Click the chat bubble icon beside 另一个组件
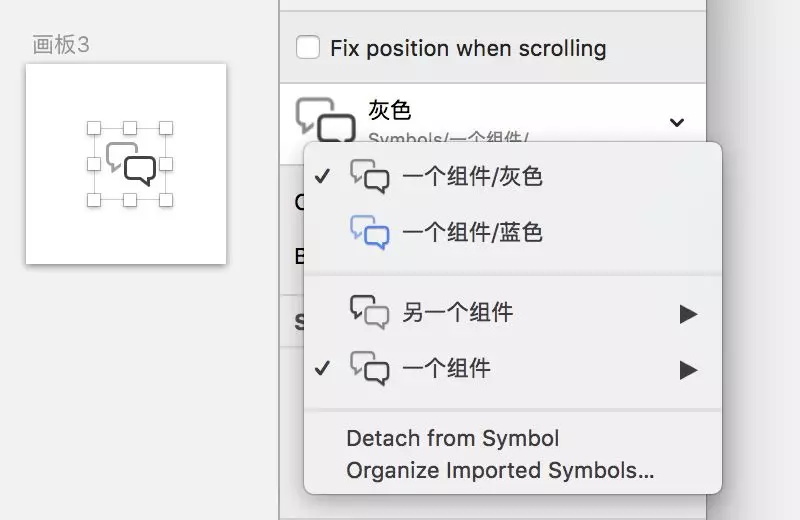 point(370,312)
